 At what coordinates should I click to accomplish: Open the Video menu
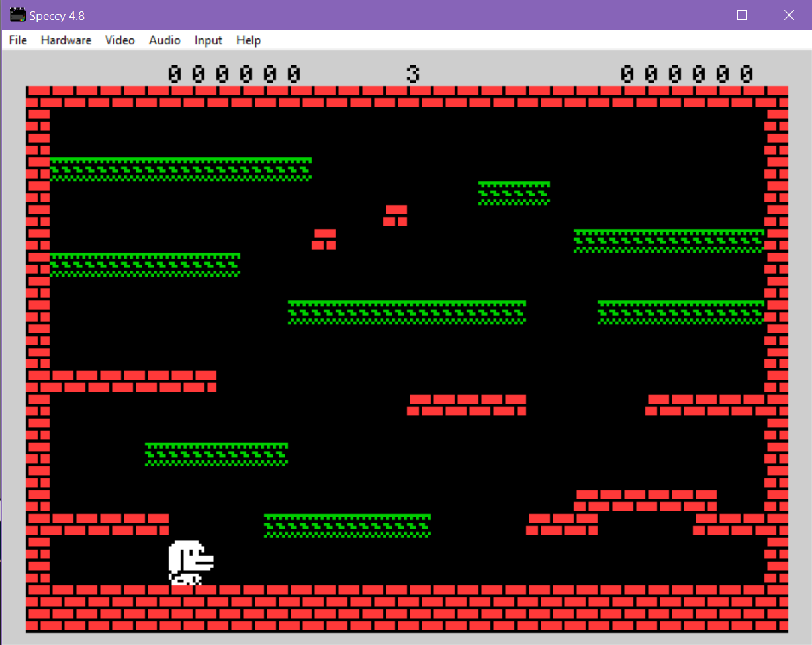point(120,40)
